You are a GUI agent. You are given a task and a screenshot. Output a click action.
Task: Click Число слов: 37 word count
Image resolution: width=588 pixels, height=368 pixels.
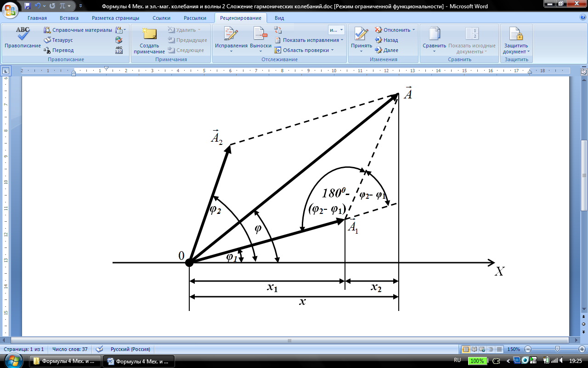70,349
